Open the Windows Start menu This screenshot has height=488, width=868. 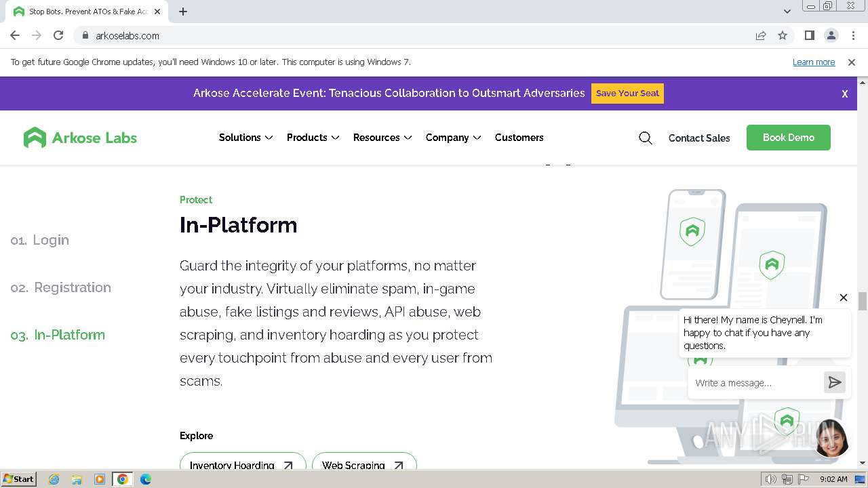18,479
